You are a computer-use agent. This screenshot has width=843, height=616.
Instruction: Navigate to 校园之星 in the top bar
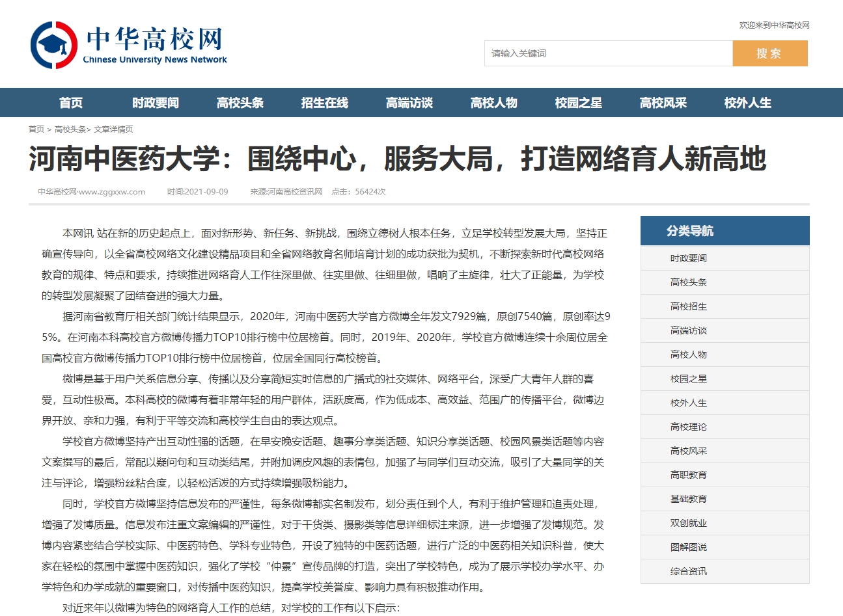pos(579,103)
